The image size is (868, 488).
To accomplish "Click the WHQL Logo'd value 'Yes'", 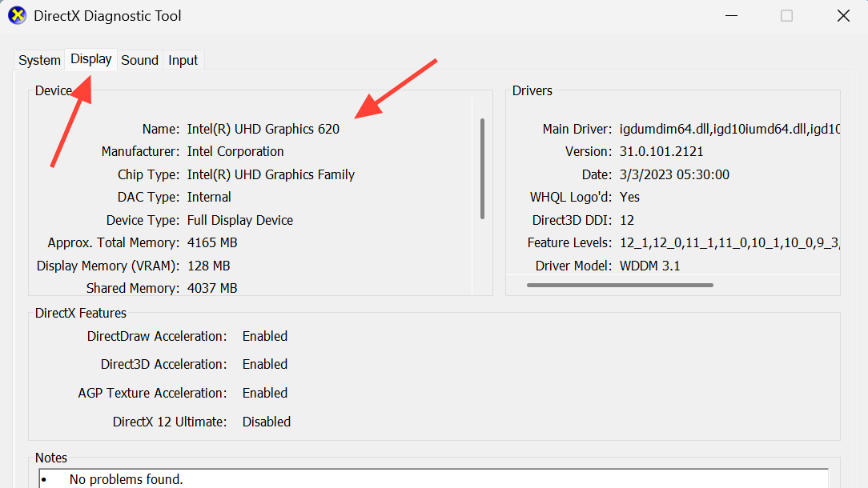I will 629,197.
